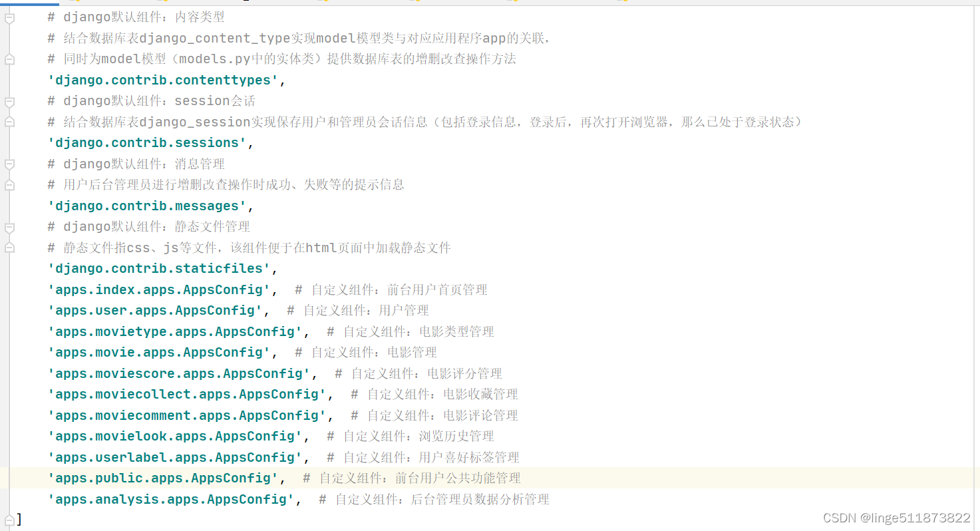Click the comment line about 静态文件指css、js等文件
Screen dimensions: 980x531
249,248
